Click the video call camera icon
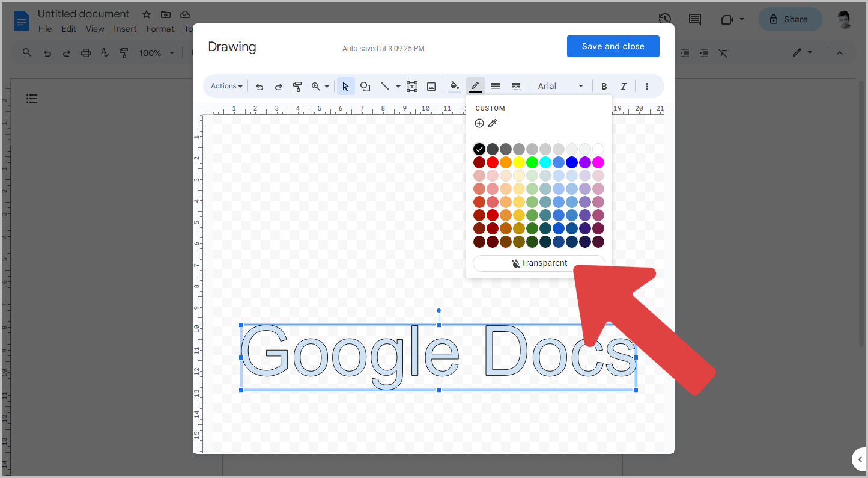 point(727,19)
